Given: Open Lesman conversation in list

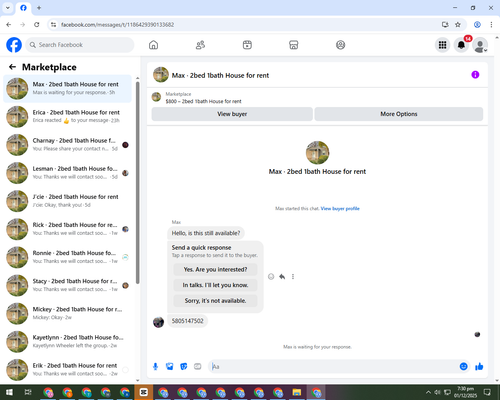Looking at the screenshot, I should [x=67, y=173].
